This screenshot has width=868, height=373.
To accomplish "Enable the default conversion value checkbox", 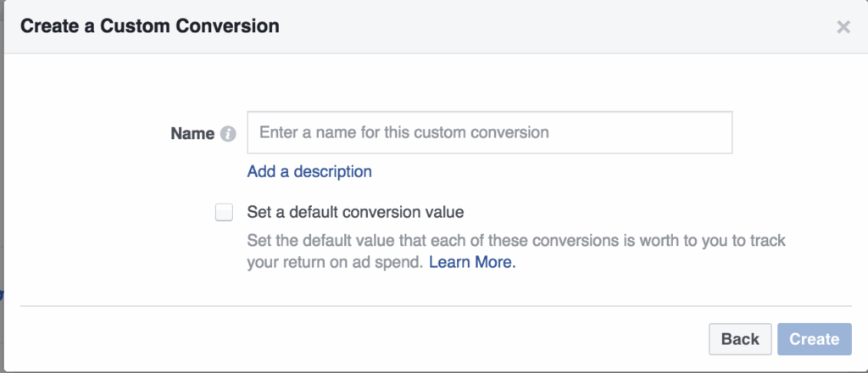I will click(x=224, y=212).
